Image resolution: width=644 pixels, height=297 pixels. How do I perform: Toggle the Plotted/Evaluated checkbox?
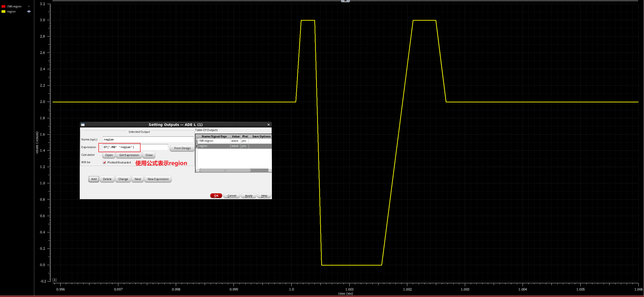pos(105,162)
